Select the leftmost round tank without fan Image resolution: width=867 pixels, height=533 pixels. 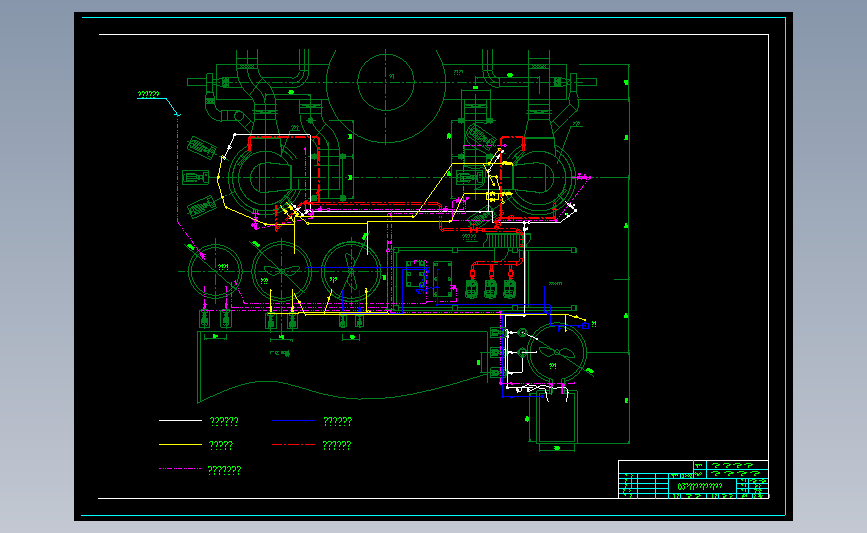point(216,271)
